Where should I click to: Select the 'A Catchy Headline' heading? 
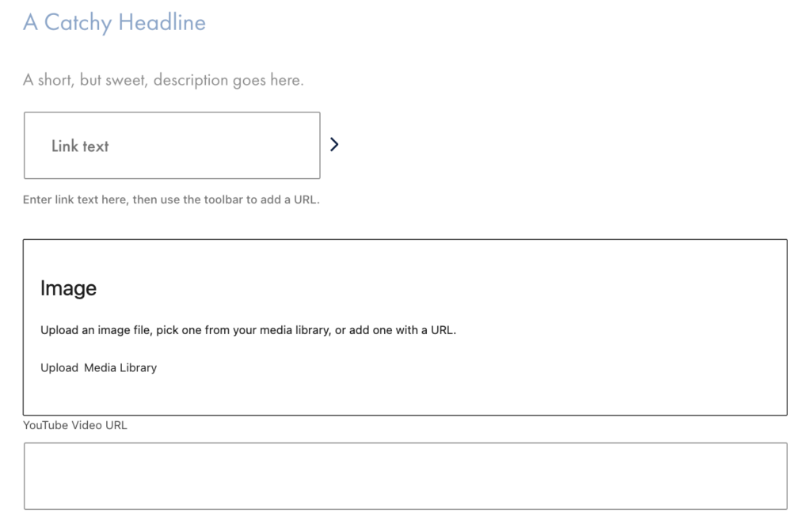pyautogui.click(x=114, y=23)
